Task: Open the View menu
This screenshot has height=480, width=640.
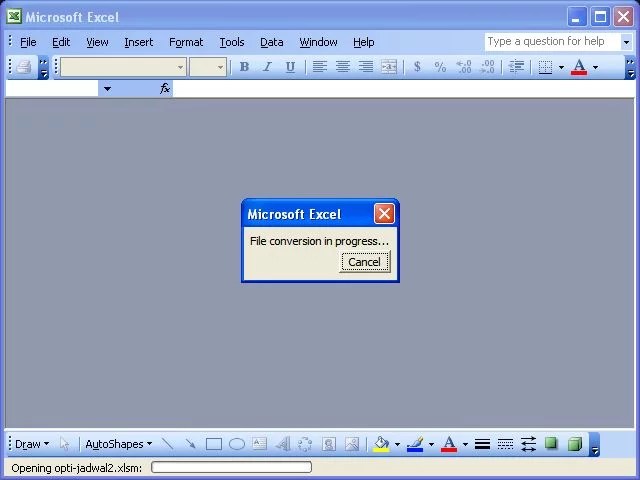Action: (x=97, y=42)
